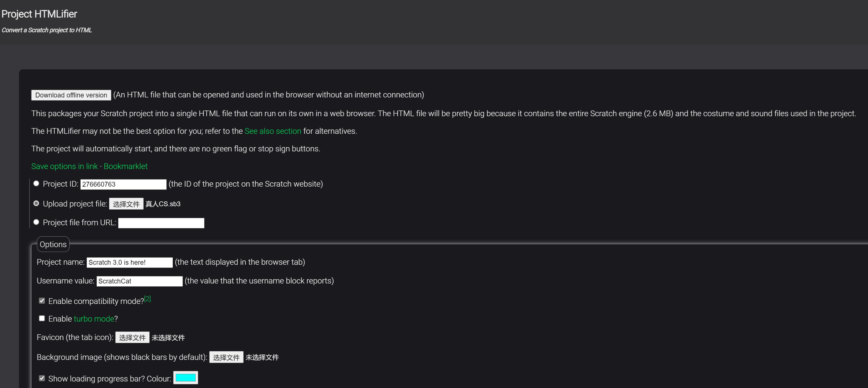Click the Download offline version button
868x388 pixels.
(71, 95)
